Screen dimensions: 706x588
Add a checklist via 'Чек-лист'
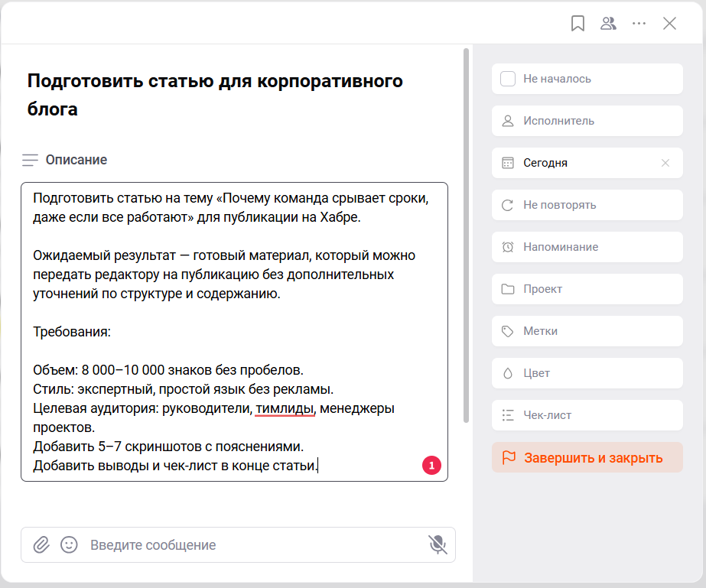(x=587, y=415)
